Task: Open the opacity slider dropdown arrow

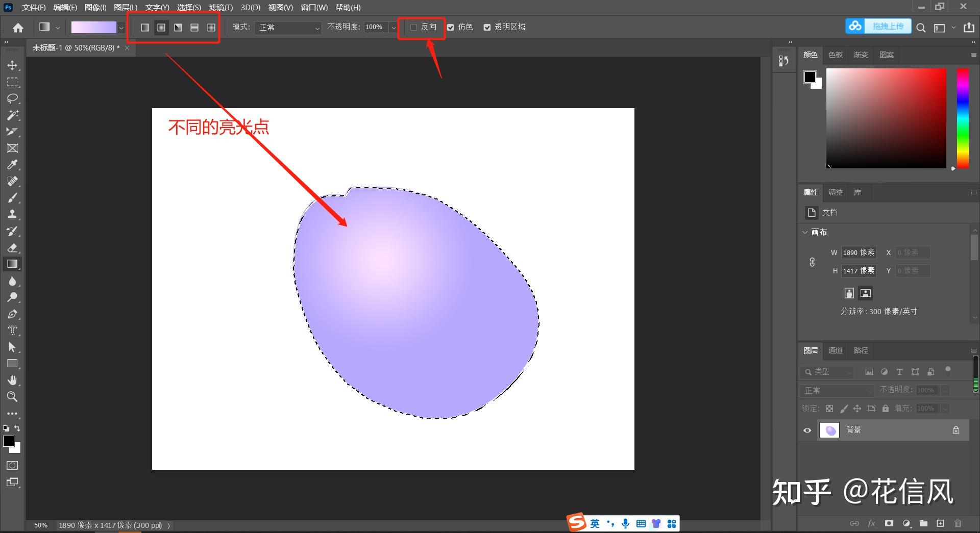Action: point(394,28)
